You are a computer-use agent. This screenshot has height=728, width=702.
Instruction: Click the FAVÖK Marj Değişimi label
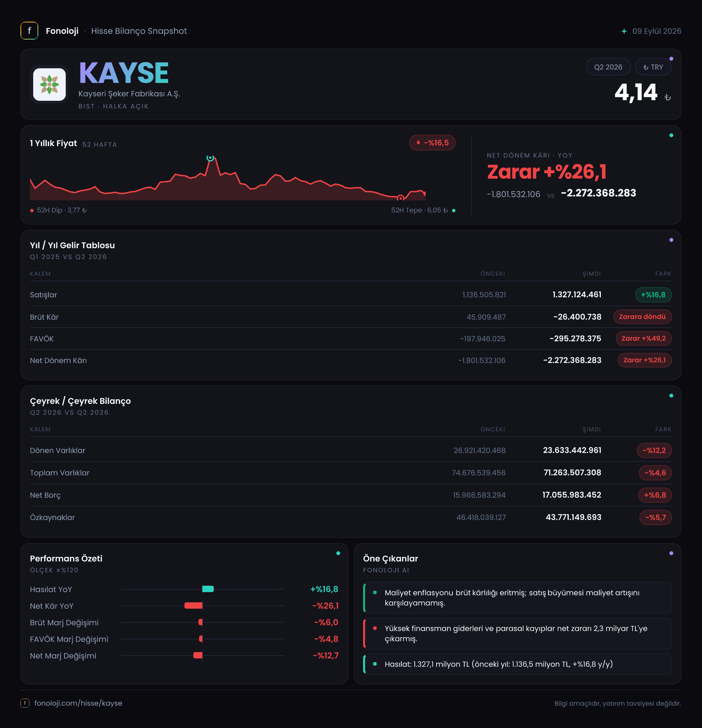(x=69, y=639)
